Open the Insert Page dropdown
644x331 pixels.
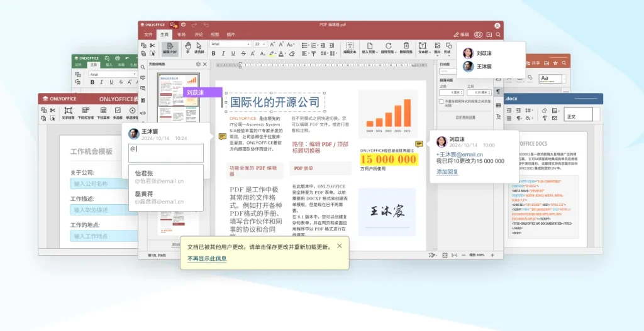[370, 48]
